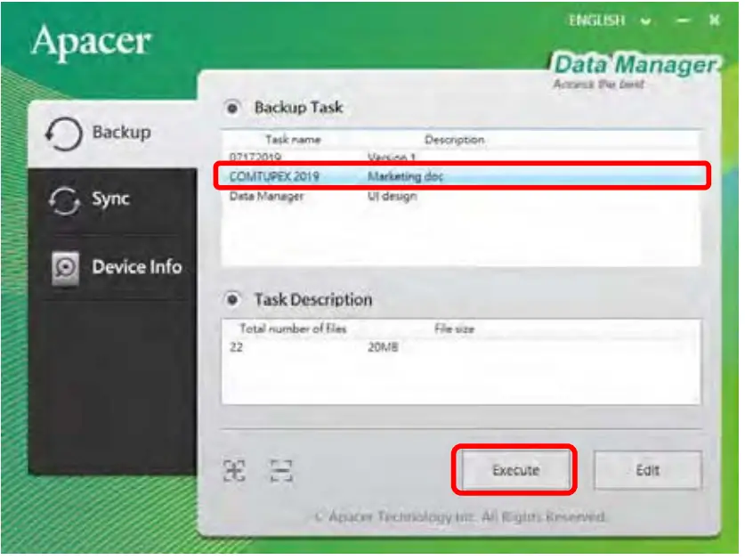This screenshot has height=560, width=745.
Task: Minimize the Data Manager window
Action: pyautogui.click(x=684, y=20)
